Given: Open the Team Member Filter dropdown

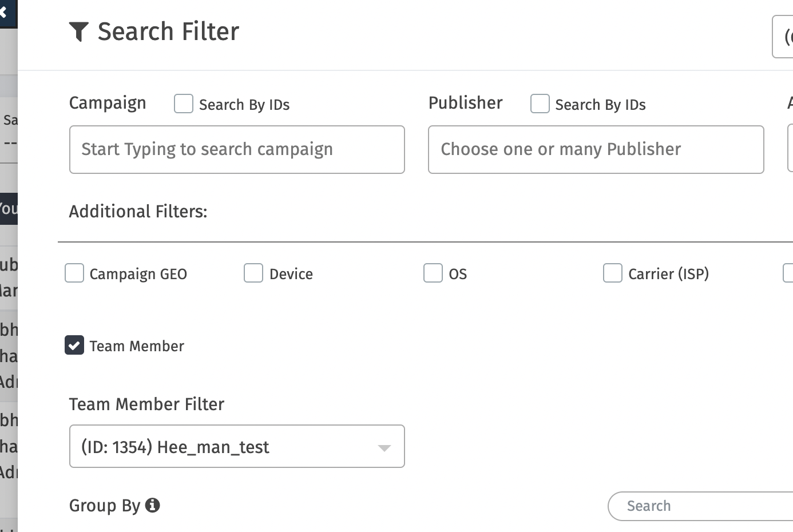Looking at the screenshot, I should [x=383, y=446].
